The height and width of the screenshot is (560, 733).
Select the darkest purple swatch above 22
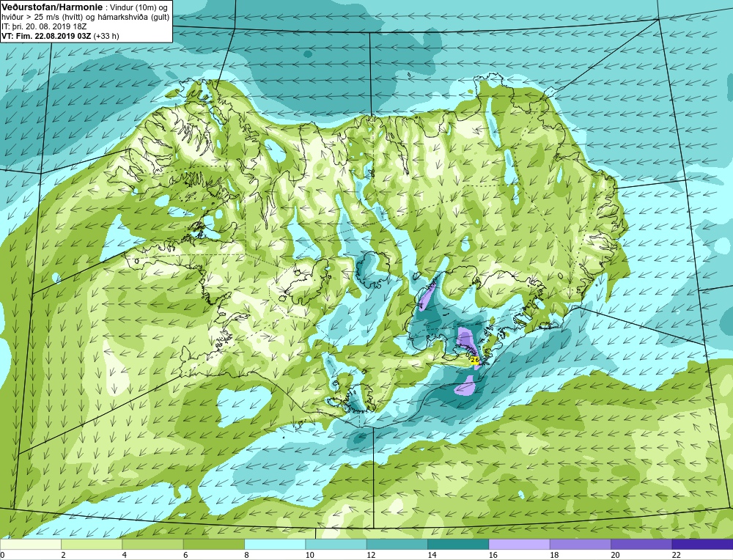click(702, 544)
